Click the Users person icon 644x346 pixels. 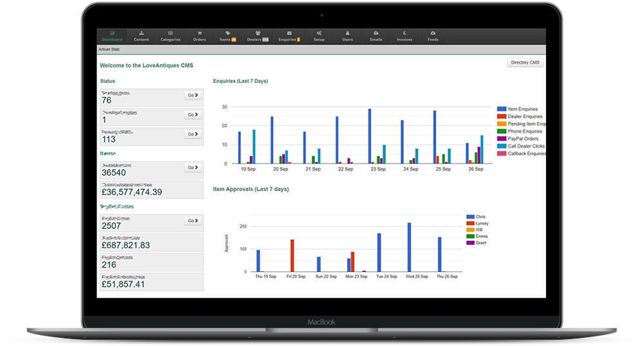point(347,33)
